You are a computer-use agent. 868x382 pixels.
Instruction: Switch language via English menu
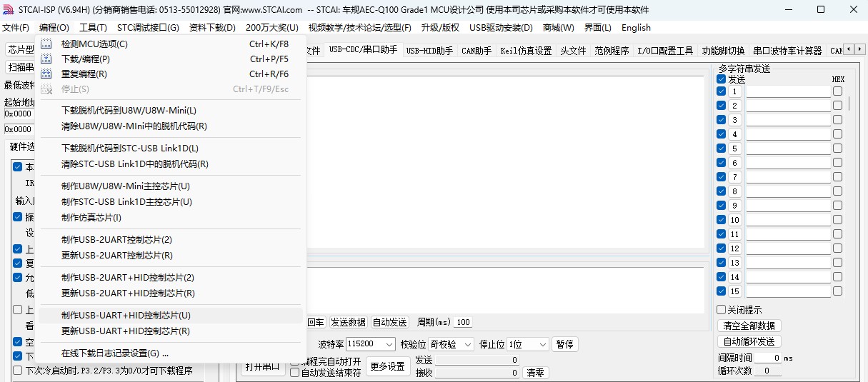(636, 28)
